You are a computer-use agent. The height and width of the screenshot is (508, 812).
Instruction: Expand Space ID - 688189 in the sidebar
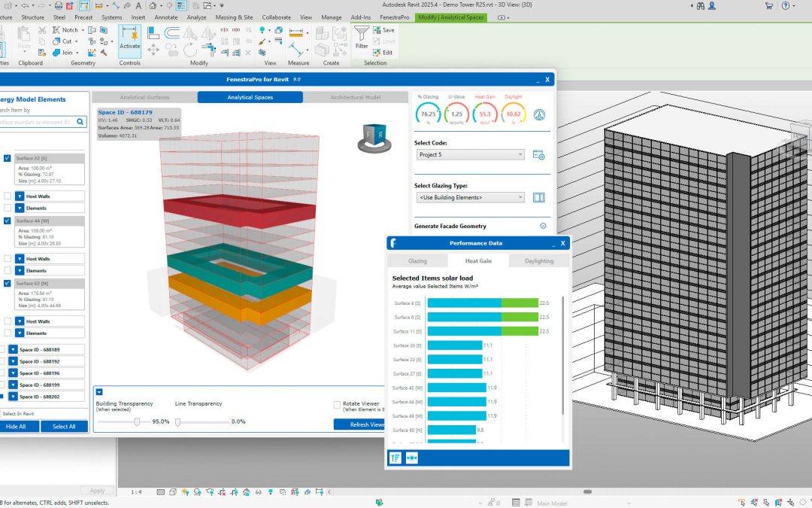tap(13, 350)
